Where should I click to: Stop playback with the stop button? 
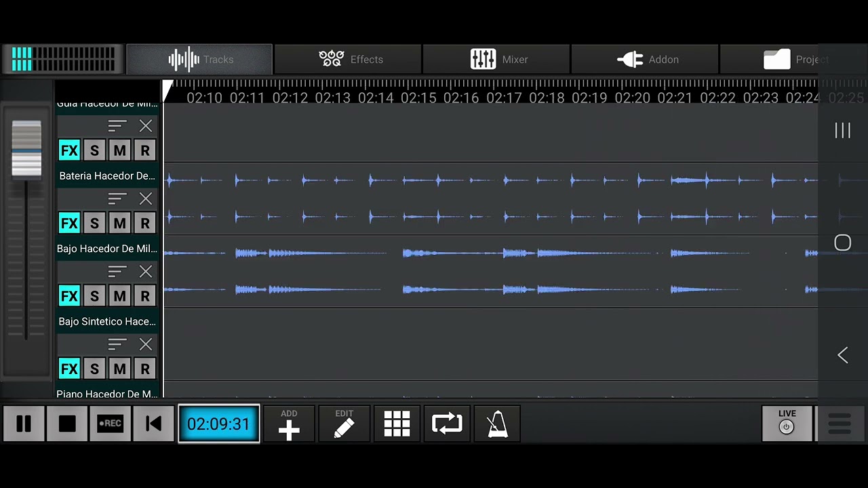coord(67,424)
